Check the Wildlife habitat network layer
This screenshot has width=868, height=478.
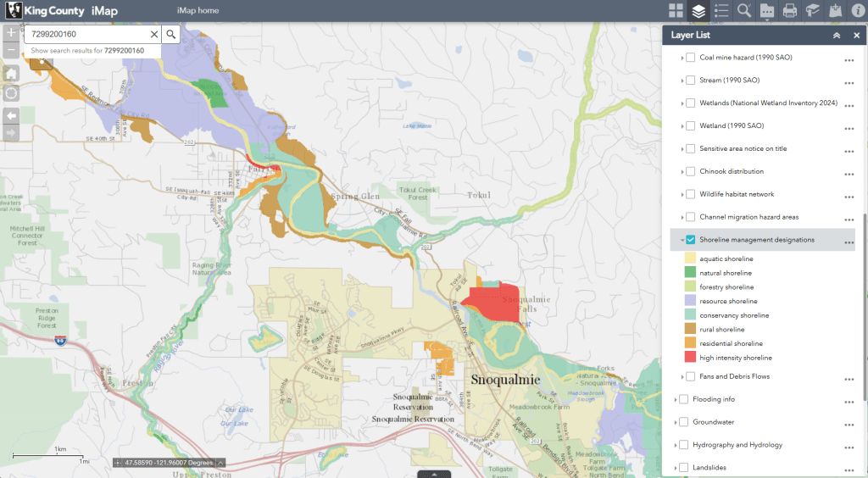pos(691,194)
